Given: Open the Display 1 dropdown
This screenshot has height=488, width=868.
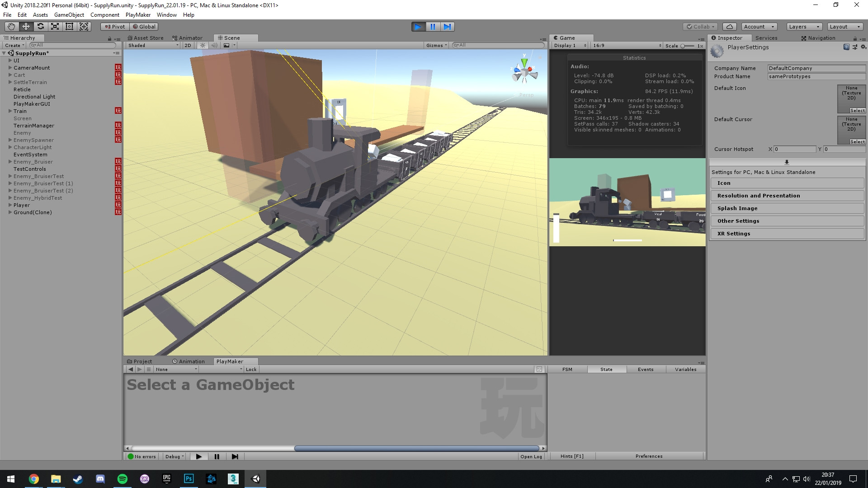Looking at the screenshot, I should (x=570, y=46).
